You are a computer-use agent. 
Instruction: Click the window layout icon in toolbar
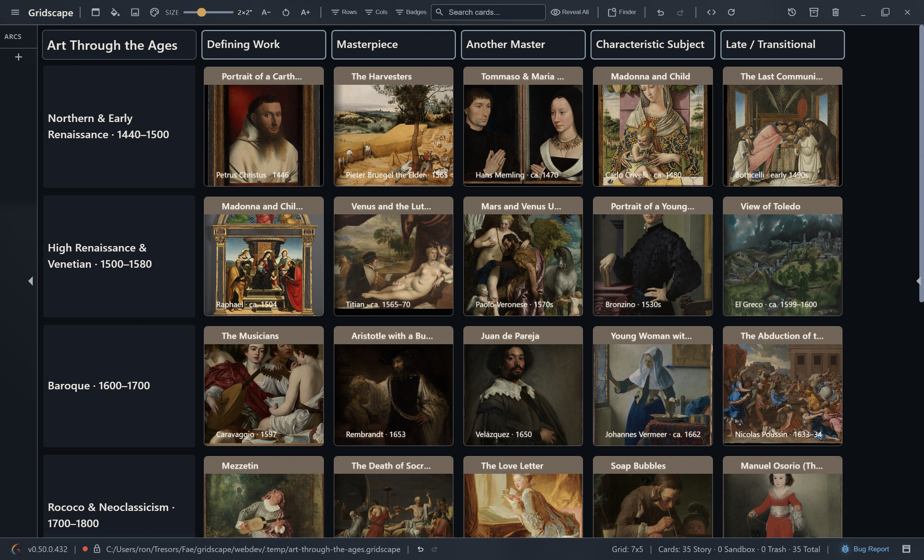click(96, 12)
